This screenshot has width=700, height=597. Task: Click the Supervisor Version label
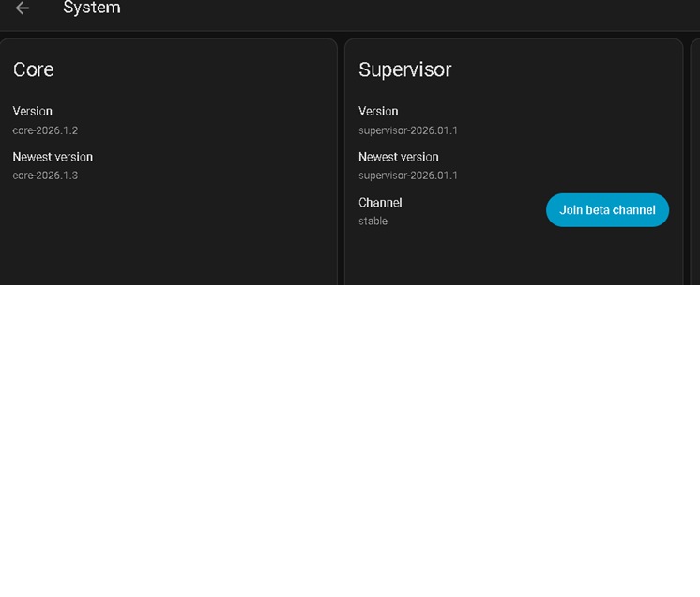378,111
